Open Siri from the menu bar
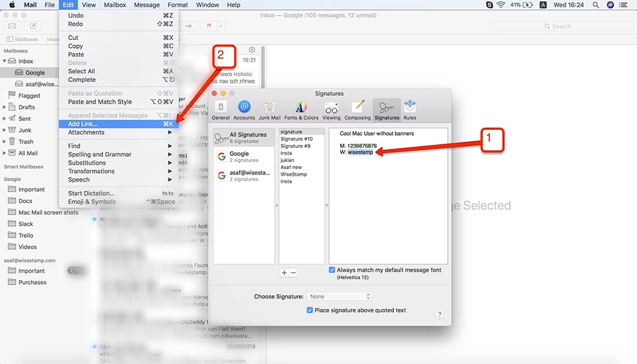 pyautogui.click(x=610, y=5)
